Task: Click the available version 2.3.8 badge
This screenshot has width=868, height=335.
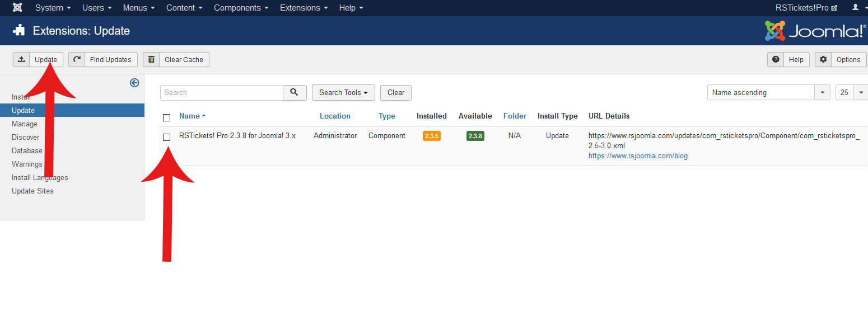Action: click(x=475, y=136)
